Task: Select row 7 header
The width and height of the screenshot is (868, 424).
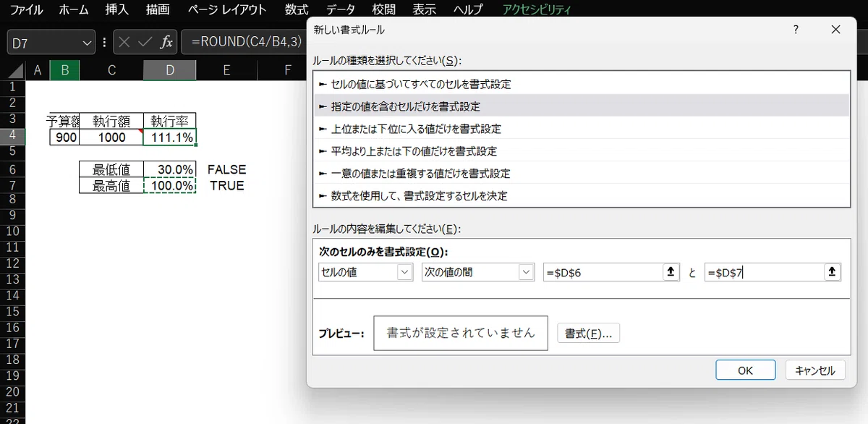Action: tap(12, 185)
